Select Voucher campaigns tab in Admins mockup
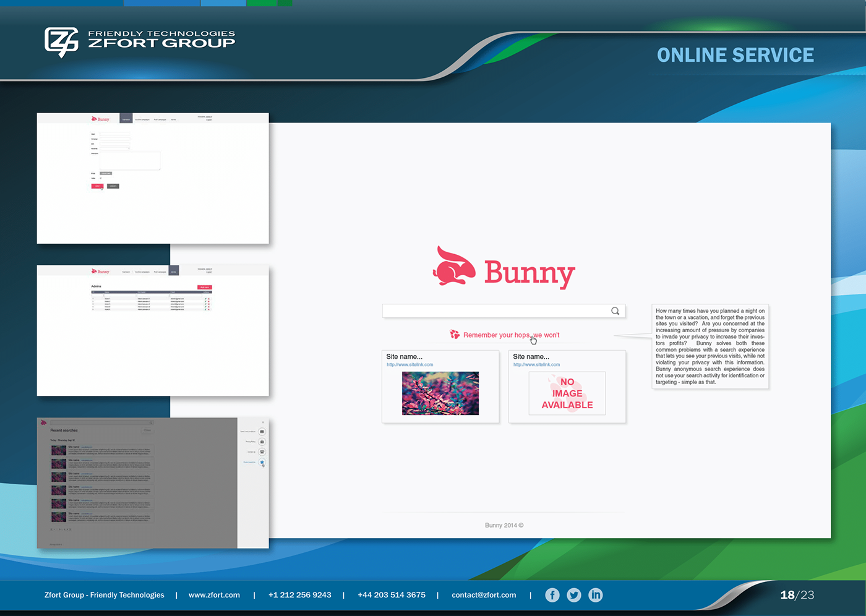 click(142, 272)
